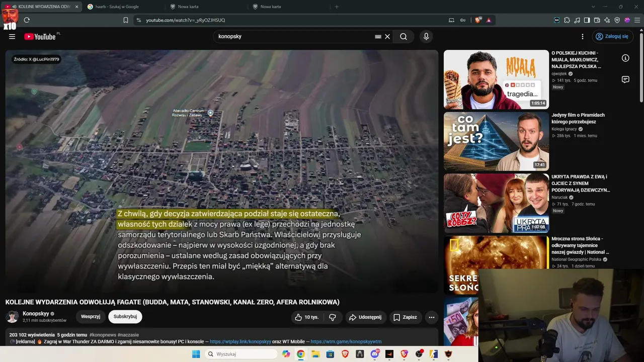Open OBS Studio from the taskbar

coord(419,354)
